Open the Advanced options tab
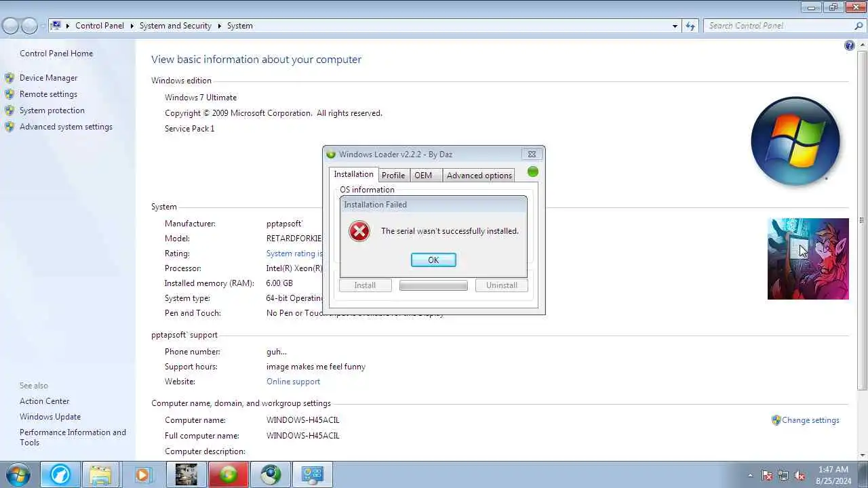The image size is (868, 488). coord(479,176)
